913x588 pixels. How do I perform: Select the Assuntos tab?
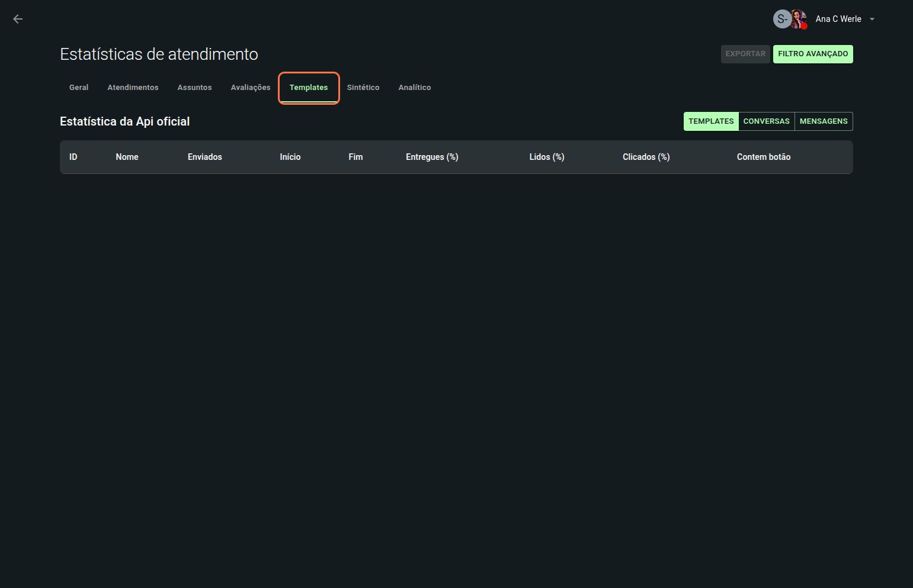(194, 88)
